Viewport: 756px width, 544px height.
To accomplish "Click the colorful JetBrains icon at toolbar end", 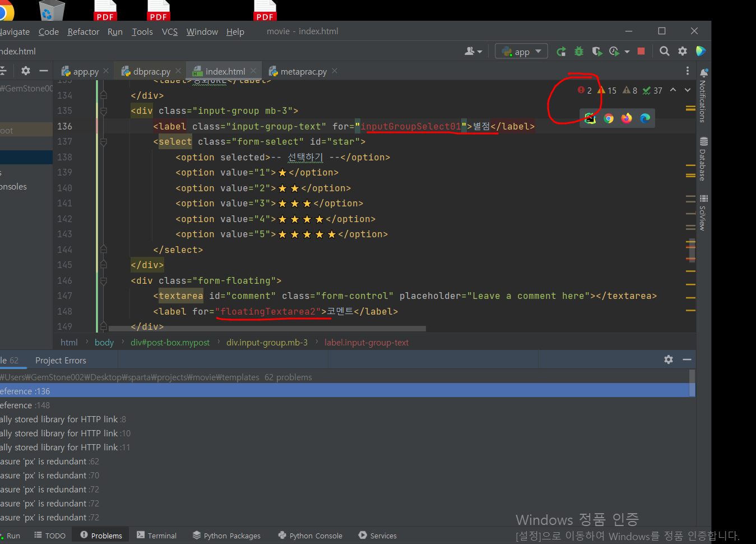I will (x=701, y=51).
